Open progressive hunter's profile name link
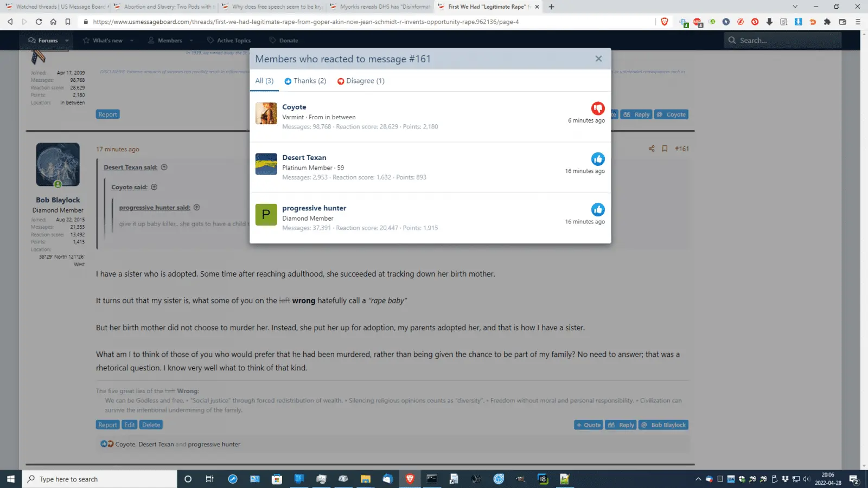The width and height of the screenshot is (868, 488). [x=314, y=208]
